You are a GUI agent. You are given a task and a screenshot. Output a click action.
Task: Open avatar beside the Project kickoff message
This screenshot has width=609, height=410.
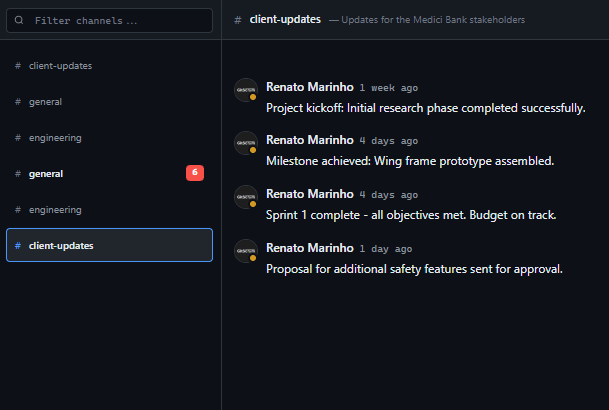(245, 90)
